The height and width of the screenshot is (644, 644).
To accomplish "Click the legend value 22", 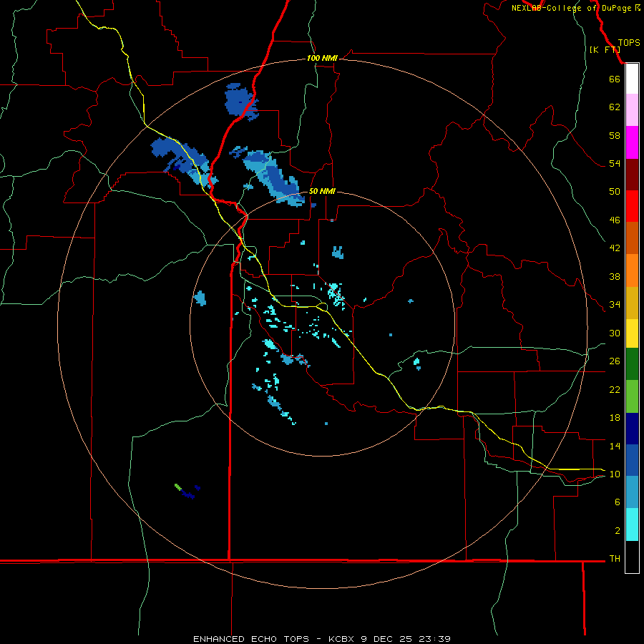I will click(615, 390).
